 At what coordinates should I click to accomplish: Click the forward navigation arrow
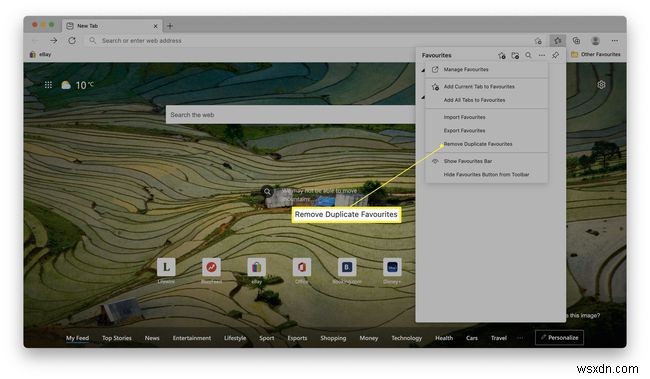53,41
